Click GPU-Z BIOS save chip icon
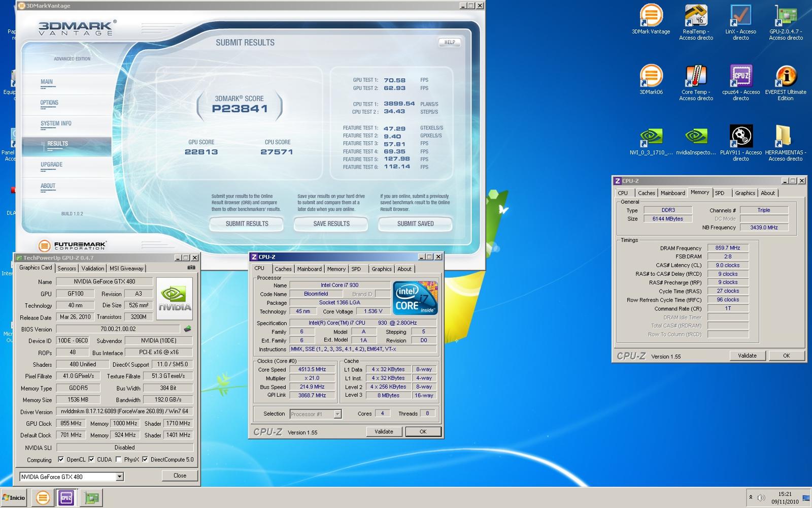Screen dimensions: 812x508 [x=188, y=329]
